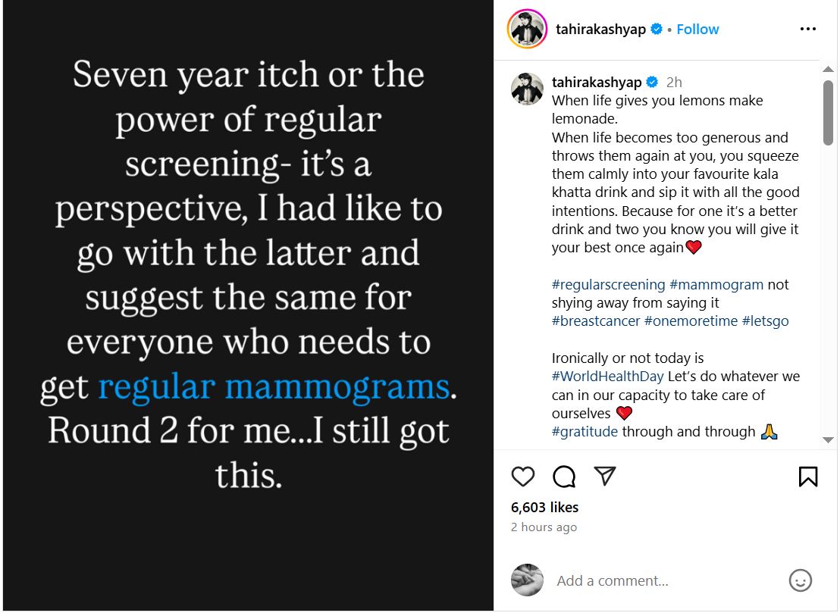Open tahirakashyap username link in header

pyautogui.click(x=600, y=30)
